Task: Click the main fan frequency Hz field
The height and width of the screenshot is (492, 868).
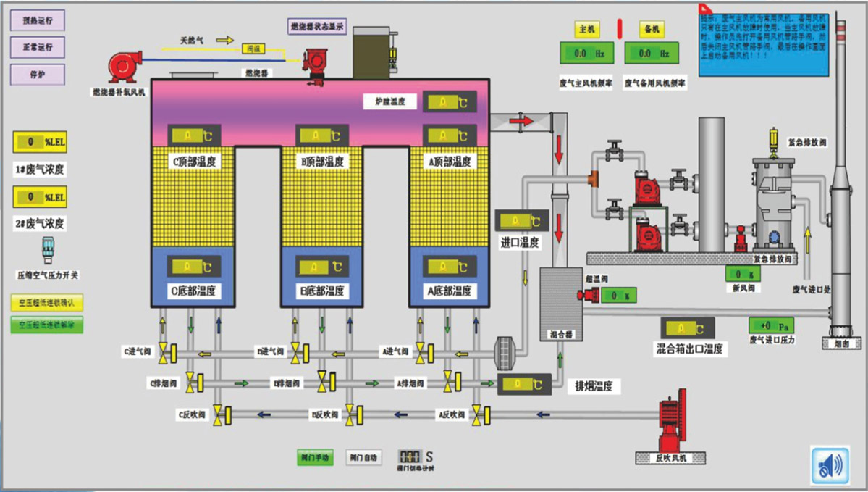Action: [x=587, y=53]
